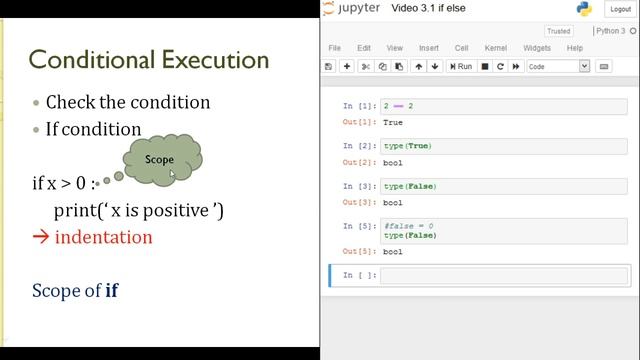The height and width of the screenshot is (360, 640).
Task: Restart the kernel circular arrow icon
Action: pyautogui.click(x=500, y=67)
